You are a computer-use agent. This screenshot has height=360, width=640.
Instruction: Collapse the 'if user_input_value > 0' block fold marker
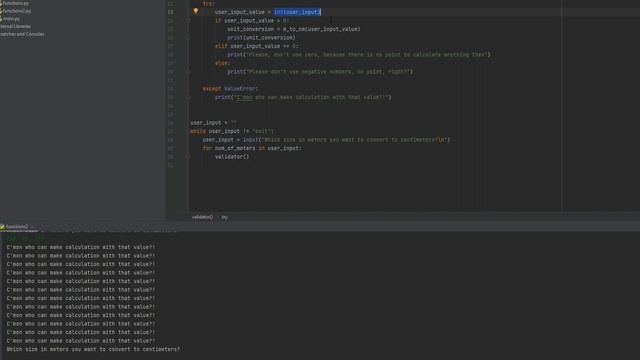point(188,21)
